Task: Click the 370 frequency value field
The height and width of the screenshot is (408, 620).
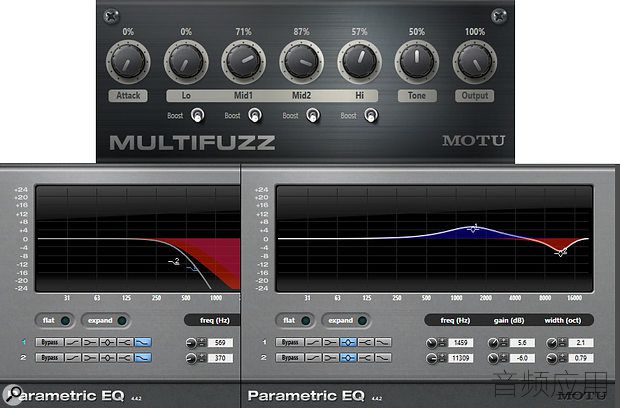Action: 221,358
